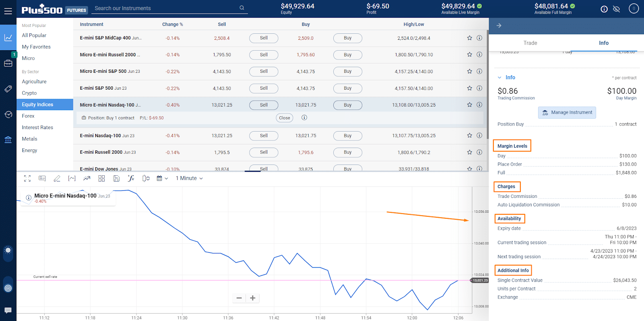
Task: Select My Favorites category
Action: pyautogui.click(x=36, y=47)
